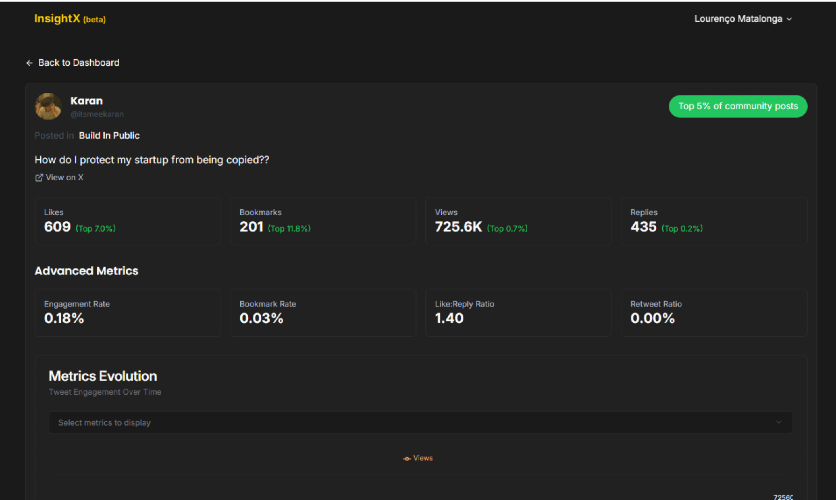
Task: Toggle the Views series in chart legend
Action: click(x=418, y=458)
